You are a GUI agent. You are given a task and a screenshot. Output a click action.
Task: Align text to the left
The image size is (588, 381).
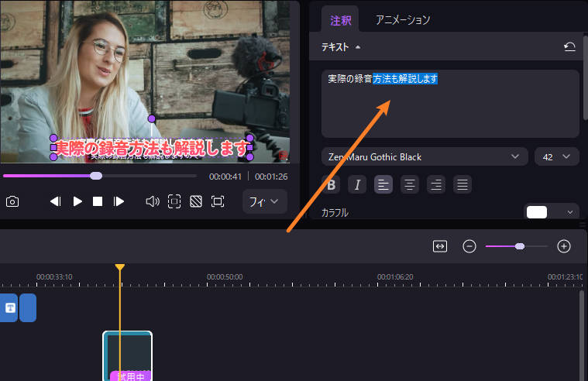coord(383,184)
